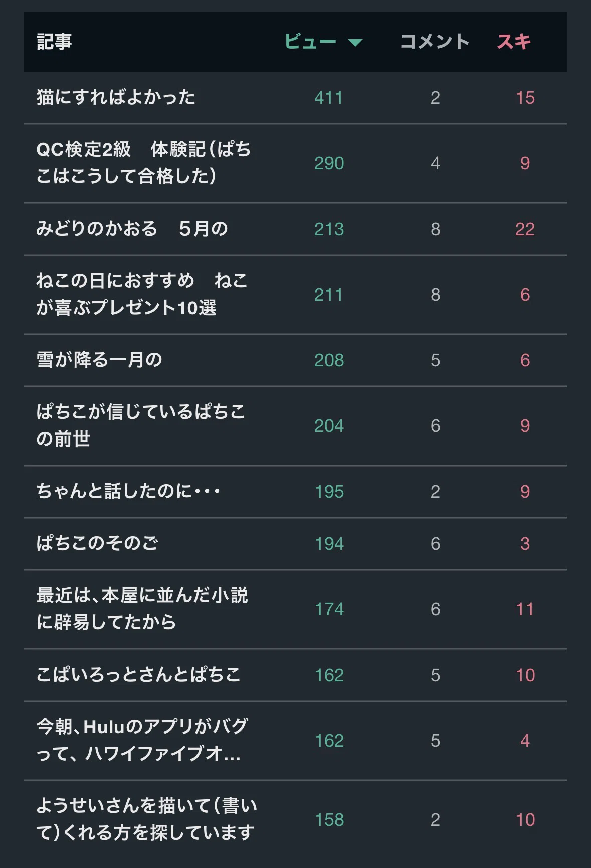Screen dimensions: 591x868
Task: Sort by the ビュー column header
Action: click(310, 42)
